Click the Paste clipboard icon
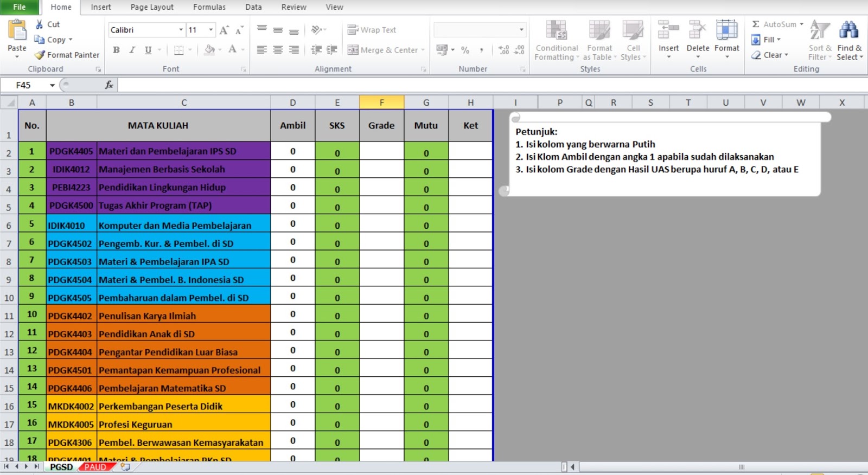868x475 pixels. [x=17, y=30]
